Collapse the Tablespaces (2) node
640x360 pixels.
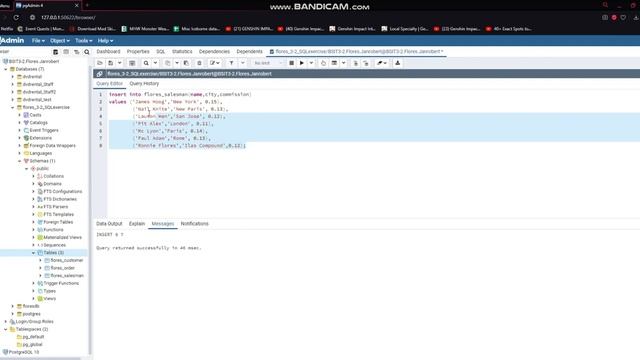coord(6,329)
